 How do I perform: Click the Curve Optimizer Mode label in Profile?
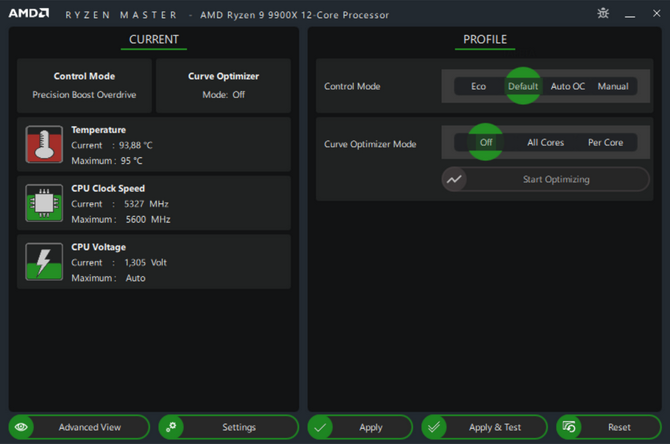point(370,144)
